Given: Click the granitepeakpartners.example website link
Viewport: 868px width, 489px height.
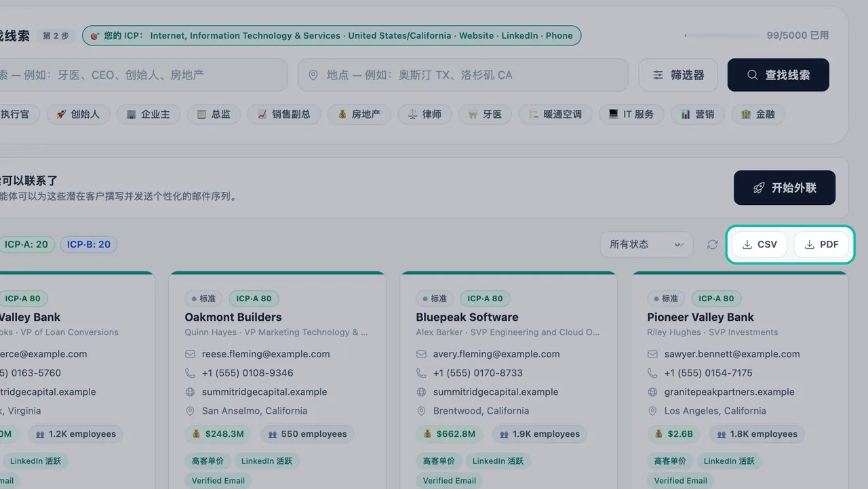Looking at the screenshot, I should (730, 392).
